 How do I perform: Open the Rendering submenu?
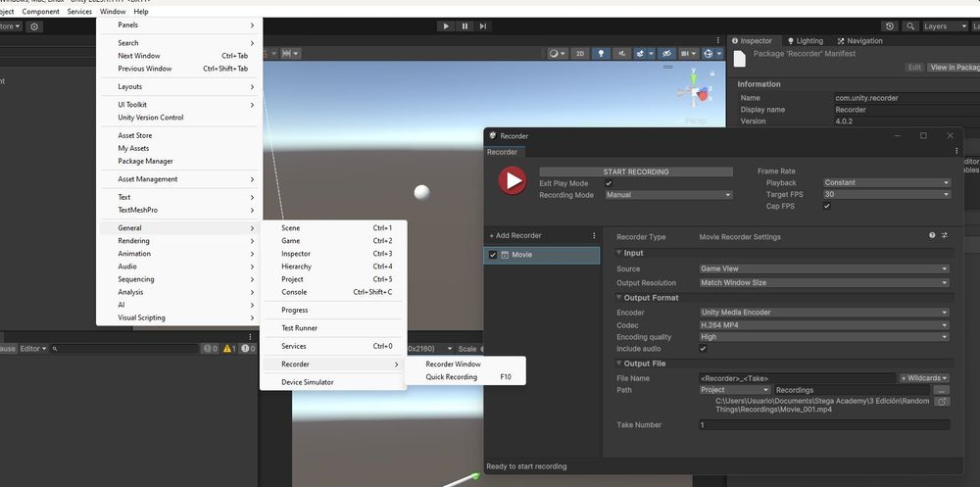tap(179, 241)
